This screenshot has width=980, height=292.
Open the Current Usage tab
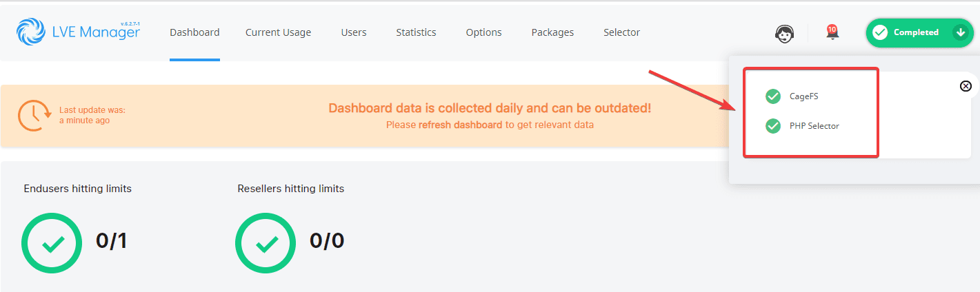click(x=278, y=32)
